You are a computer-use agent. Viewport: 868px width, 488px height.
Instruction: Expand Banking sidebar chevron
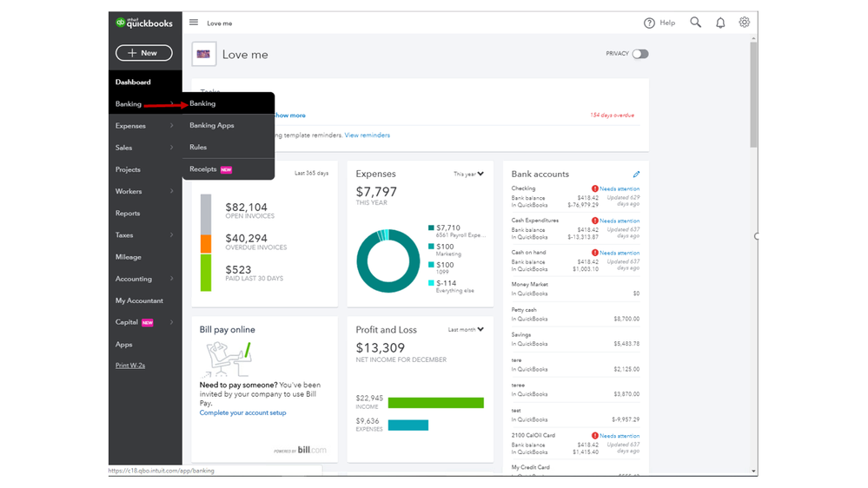[172, 103]
